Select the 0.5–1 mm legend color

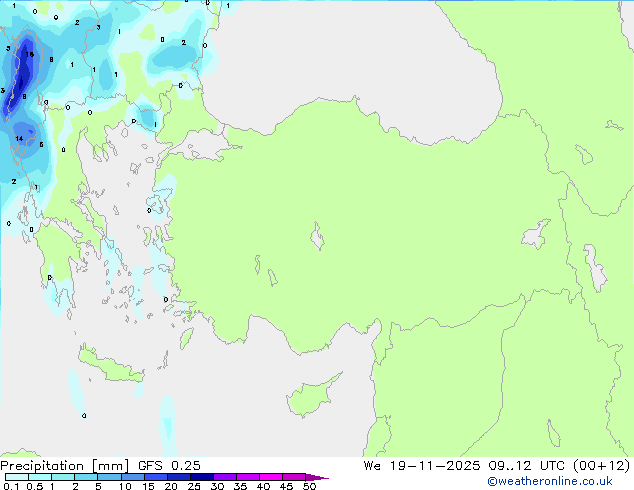pyautogui.click(x=40, y=477)
